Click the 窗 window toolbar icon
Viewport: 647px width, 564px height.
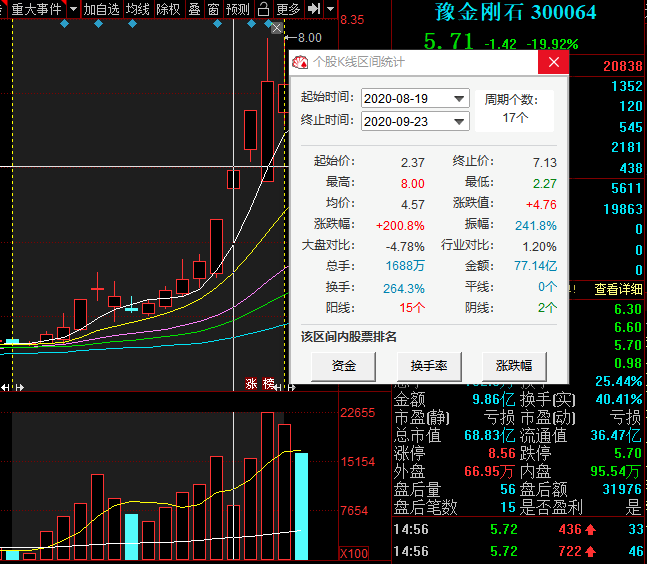[213, 9]
